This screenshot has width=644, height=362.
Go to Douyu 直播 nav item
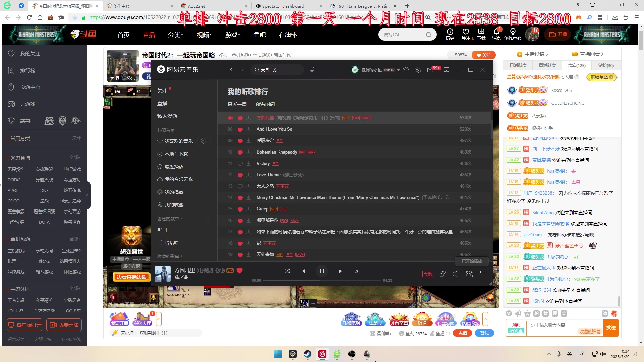[x=149, y=35]
